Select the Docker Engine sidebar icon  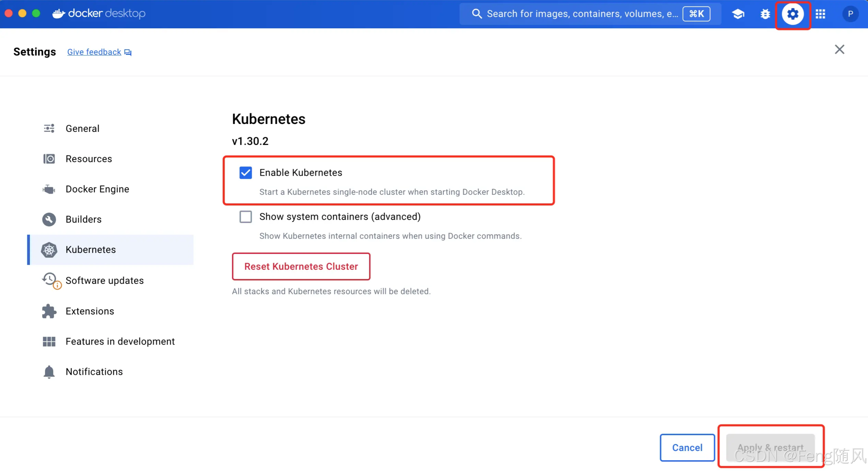pyautogui.click(x=49, y=189)
